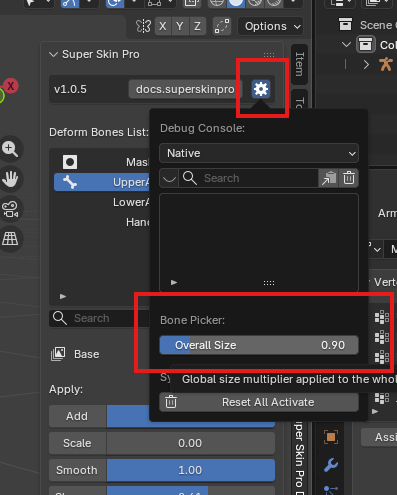Click the Base image icon
The width and height of the screenshot is (397, 495).
point(58,354)
